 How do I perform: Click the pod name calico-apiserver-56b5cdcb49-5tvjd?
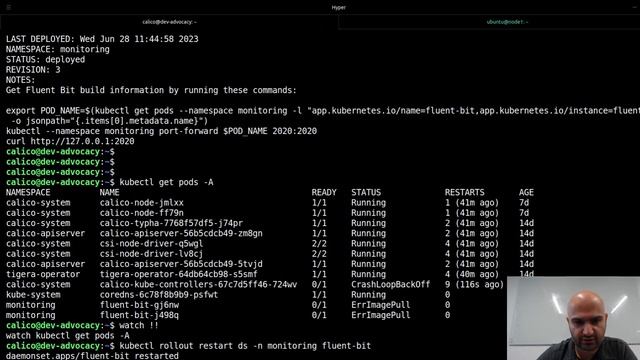(x=181, y=264)
